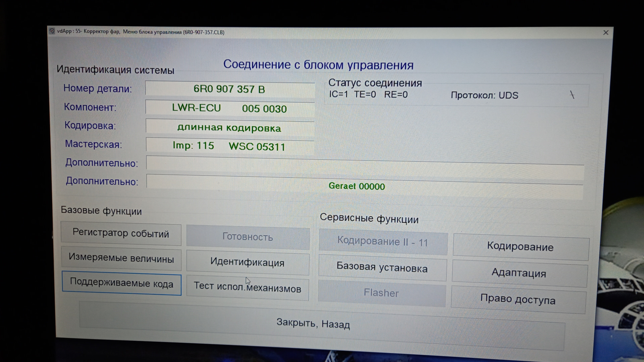Viewport: 644px width, 362px height.
Task: Click the Номер детали label
Action: pyautogui.click(x=98, y=89)
